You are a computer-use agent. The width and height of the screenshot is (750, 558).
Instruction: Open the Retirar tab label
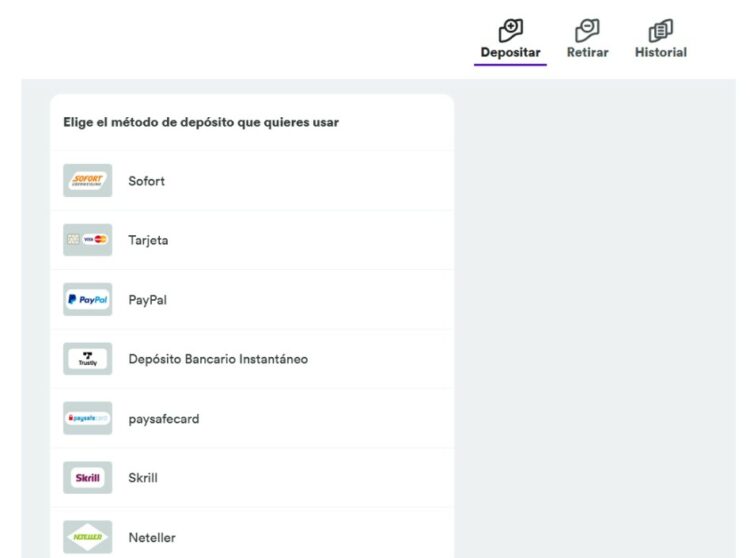(x=587, y=53)
